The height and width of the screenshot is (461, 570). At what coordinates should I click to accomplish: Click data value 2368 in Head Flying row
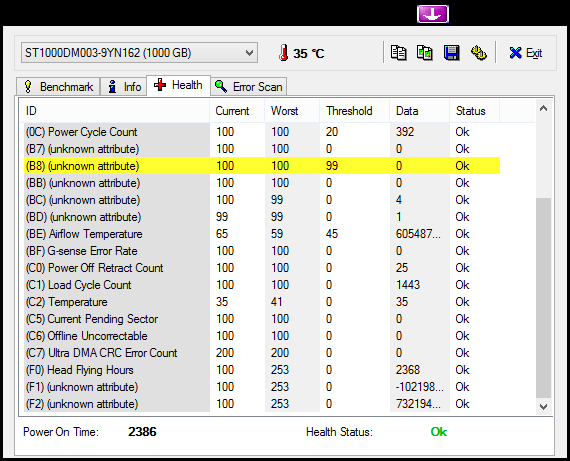408,370
